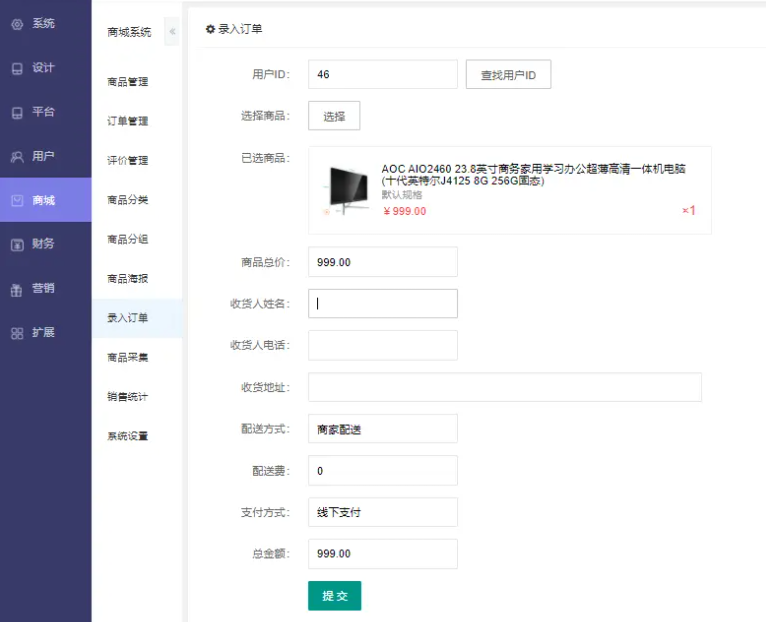
Task: Click the gear icon beside 录入订单 title
Action: pyautogui.click(x=210, y=29)
